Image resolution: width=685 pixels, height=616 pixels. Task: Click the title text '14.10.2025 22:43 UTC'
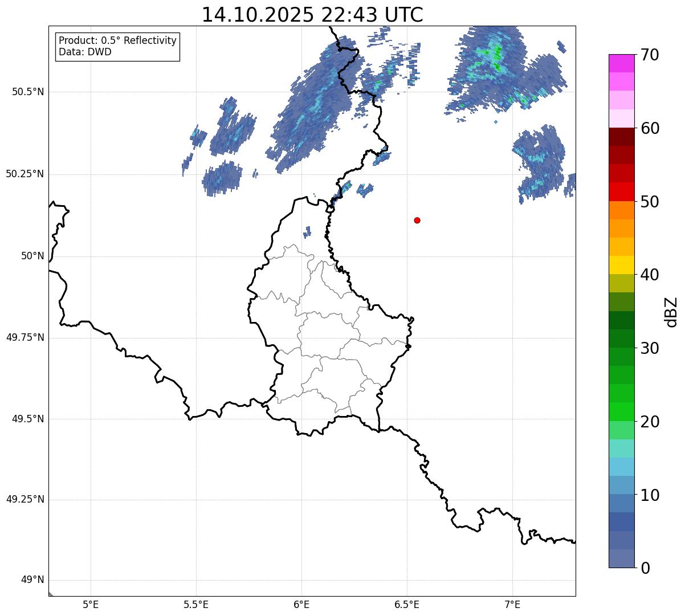coord(312,15)
